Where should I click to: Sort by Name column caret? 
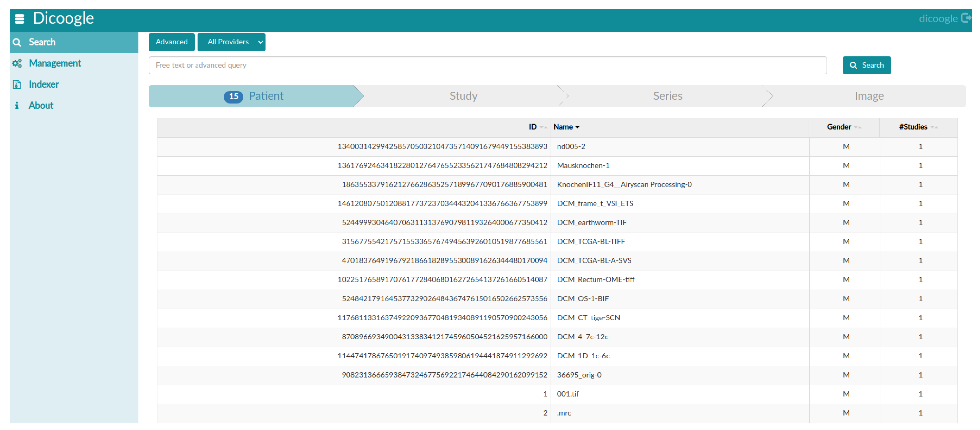point(577,127)
